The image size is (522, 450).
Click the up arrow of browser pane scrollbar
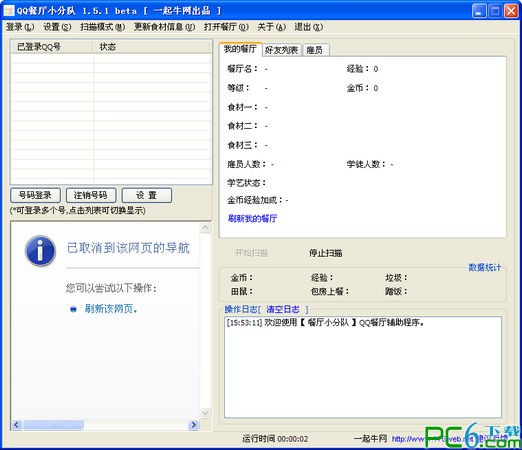click(205, 228)
